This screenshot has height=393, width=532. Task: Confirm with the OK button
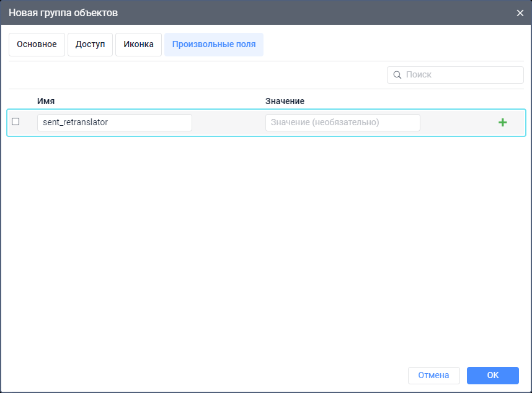pyautogui.click(x=492, y=375)
